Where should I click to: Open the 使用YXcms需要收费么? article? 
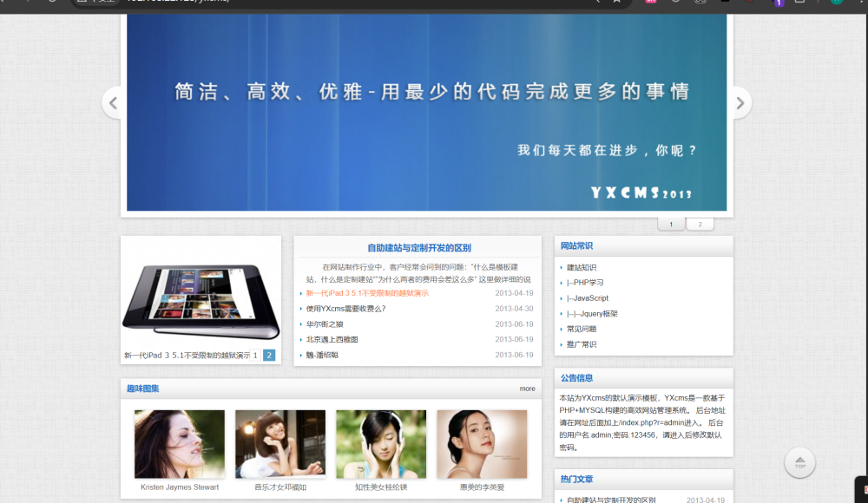345,309
